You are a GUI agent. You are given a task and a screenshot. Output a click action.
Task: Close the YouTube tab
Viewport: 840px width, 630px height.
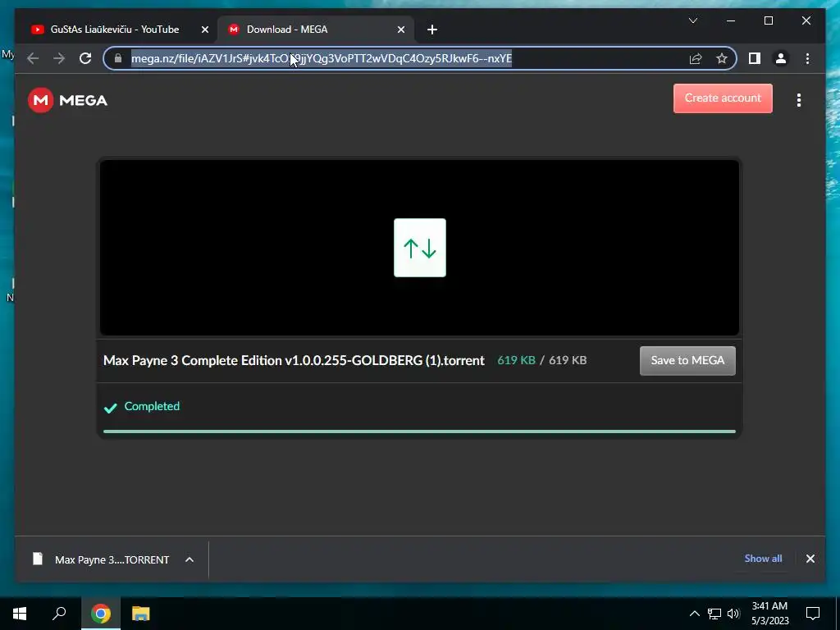(x=204, y=30)
